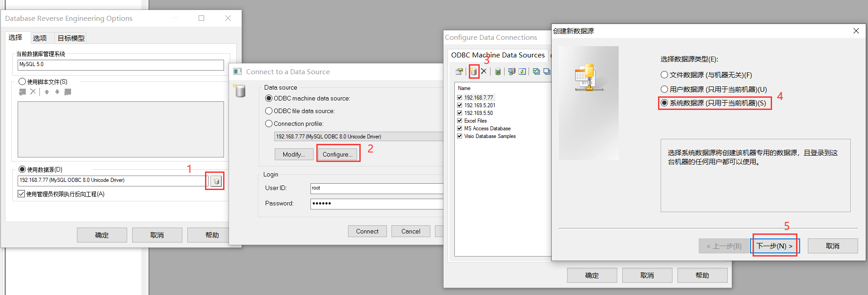Select the Connection profile radio button
Viewport: 868px width, 295px height.
click(269, 124)
